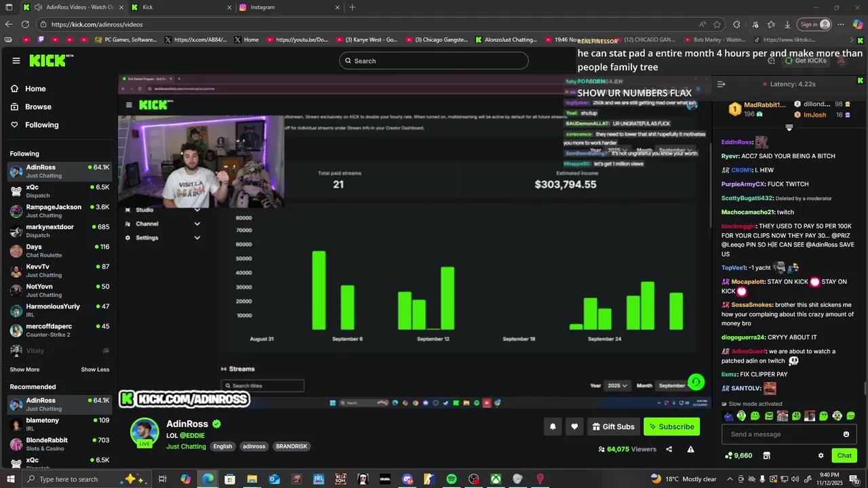Click the Get KICKs button
Screen dimensions: 868x488
click(806, 60)
